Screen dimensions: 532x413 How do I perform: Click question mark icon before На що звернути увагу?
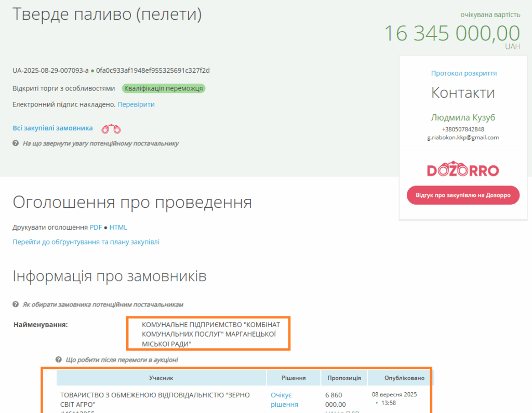point(16,143)
